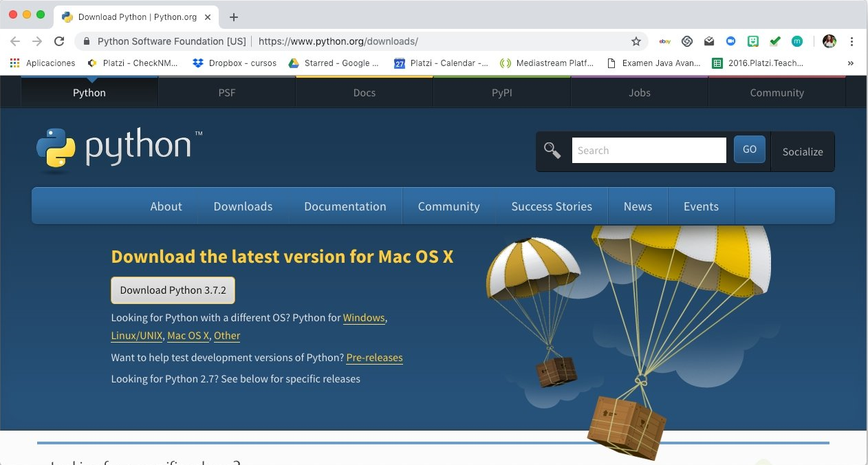This screenshot has height=465, width=868.
Task: Switch to the Python top-bar tab
Action: 89,92
